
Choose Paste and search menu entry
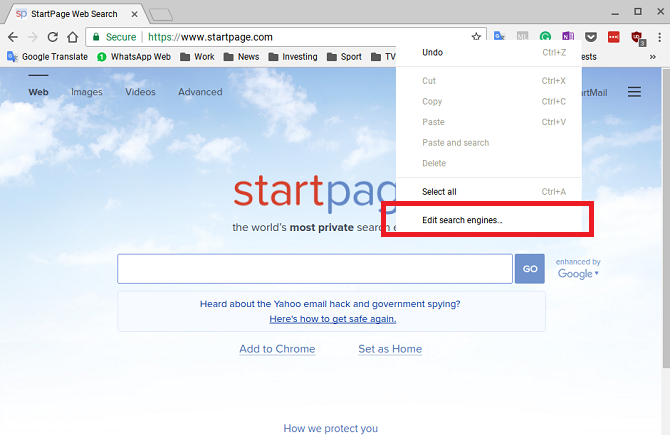(489, 143)
